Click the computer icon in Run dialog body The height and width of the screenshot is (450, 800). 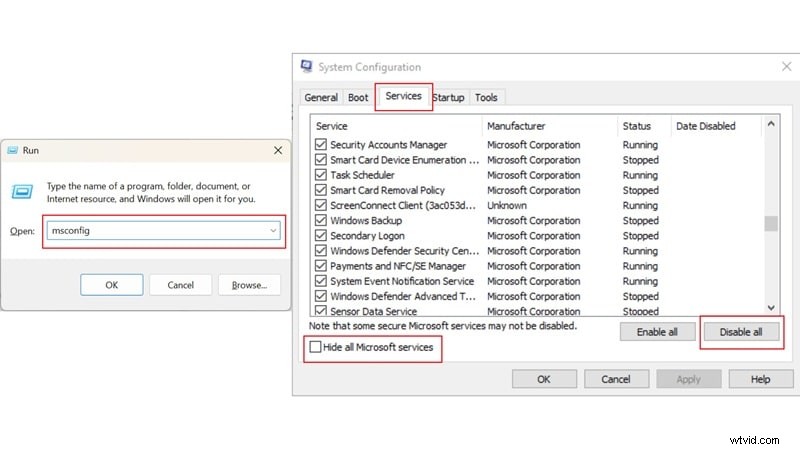pos(26,192)
